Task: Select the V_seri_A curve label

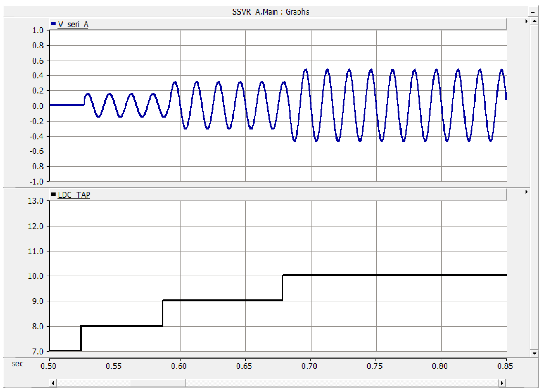Action: tap(73, 25)
